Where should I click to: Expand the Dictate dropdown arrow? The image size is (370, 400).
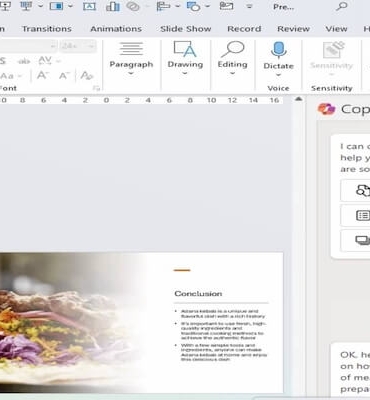279,75
